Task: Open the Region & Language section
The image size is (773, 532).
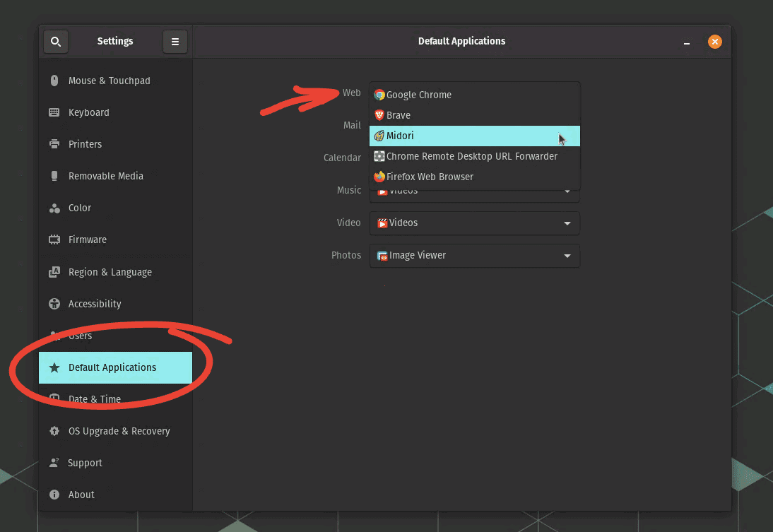Action: pyautogui.click(x=110, y=272)
